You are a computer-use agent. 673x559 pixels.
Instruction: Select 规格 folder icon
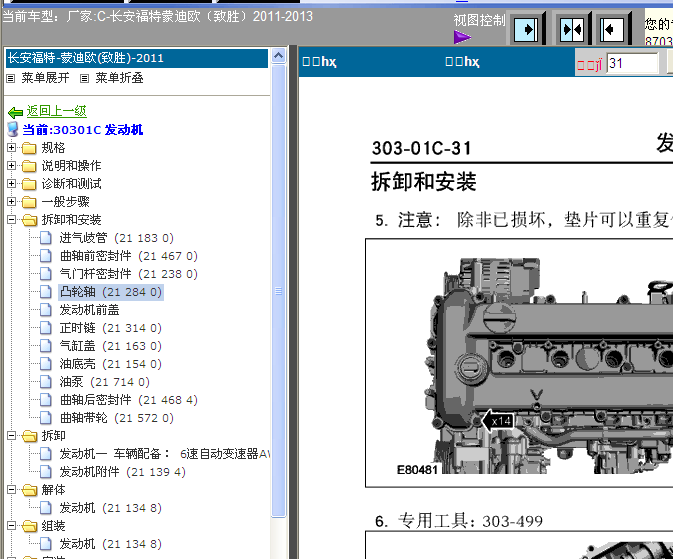click(x=29, y=148)
